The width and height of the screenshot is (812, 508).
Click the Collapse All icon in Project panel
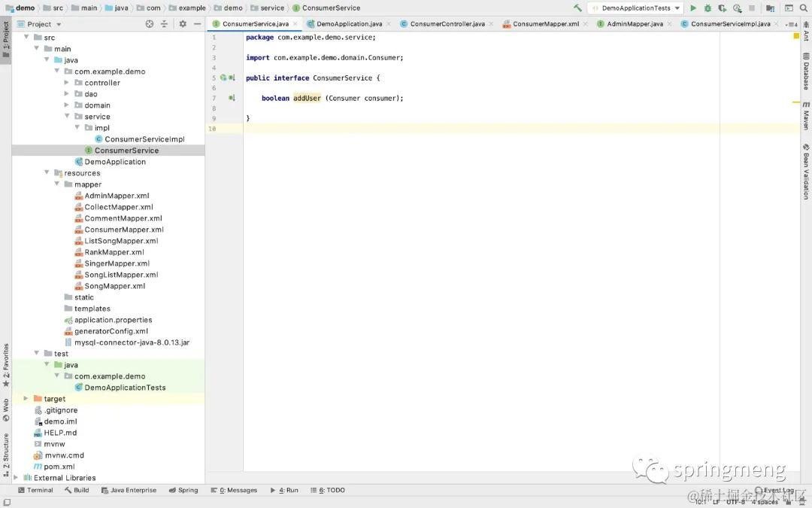pos(164,24)
